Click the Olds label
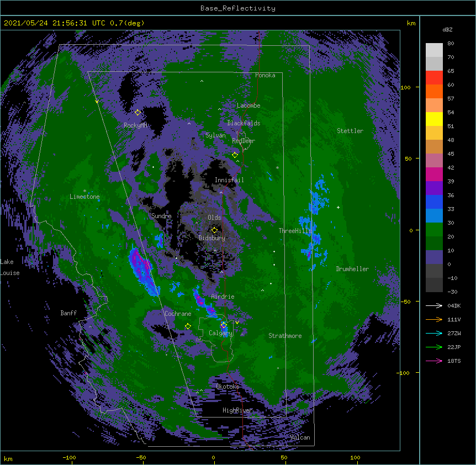Viewport: 476px width, 465px height. 214,218
